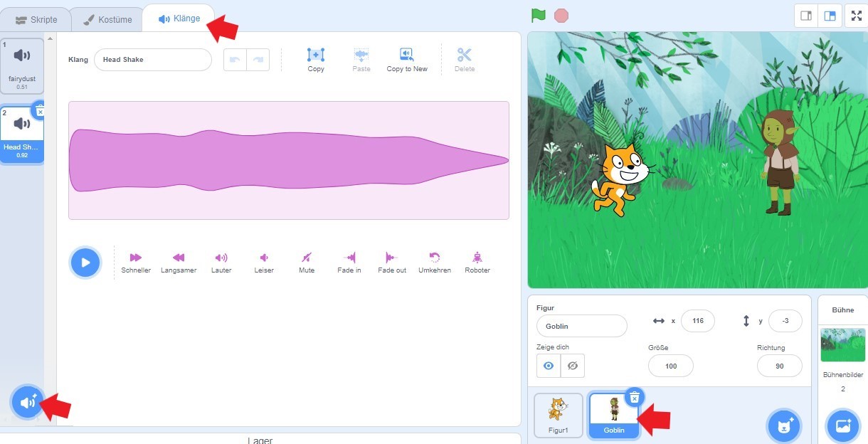The width and height of the screenshot is (868, 444).
Task: Apply the Umkehren reverse effect
Action: coord(435,263)
